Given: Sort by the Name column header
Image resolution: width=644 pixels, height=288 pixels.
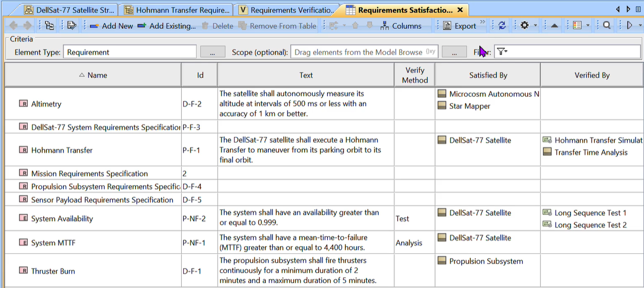Looking at the screenshot, I should [93, 75].
